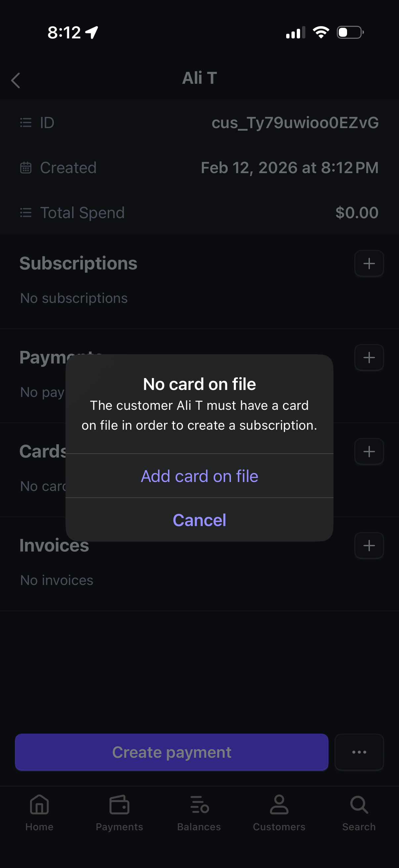Add a card via the Cards plus icon
Viewport: 399px width, 868px height.
pos(369,452)
